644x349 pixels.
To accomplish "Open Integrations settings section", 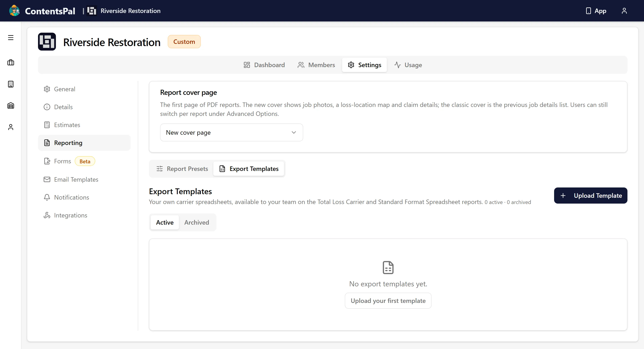I will click(x=84, y=215).
